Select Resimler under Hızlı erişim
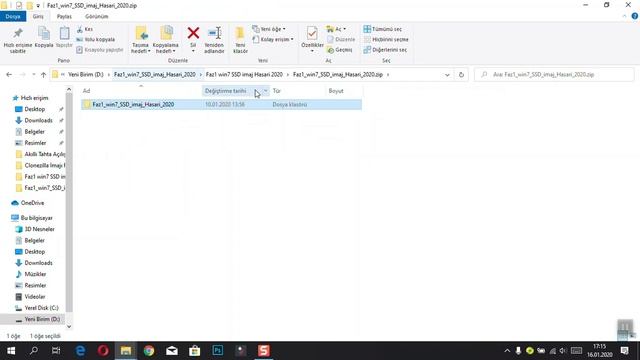This screenshot has width=640, height=360. coord(35,143)
